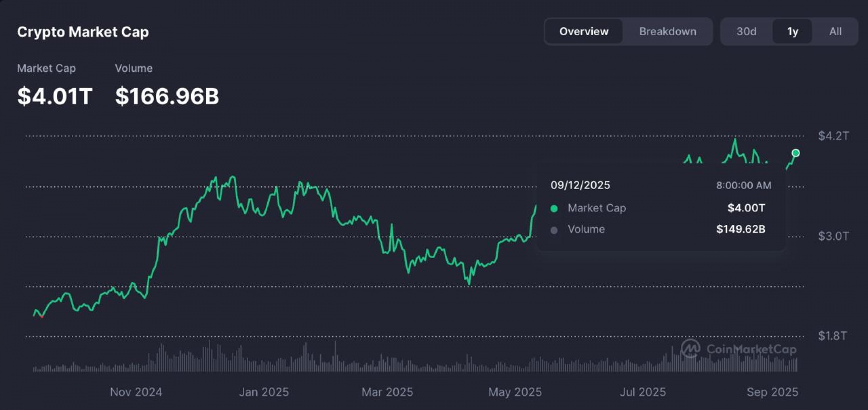The height and width of the screenshot is (410, 868).
Task: Open the Breakdown tab
Action: (667, 32)
